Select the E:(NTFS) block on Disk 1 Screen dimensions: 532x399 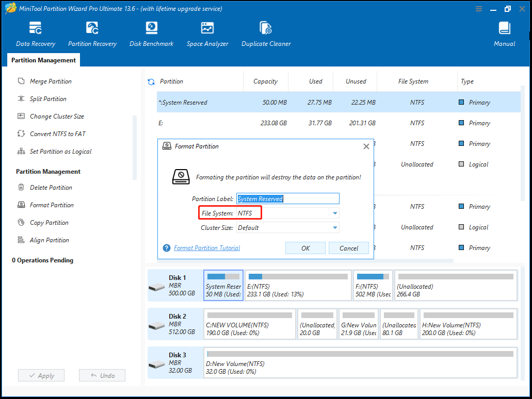(298, 286)
